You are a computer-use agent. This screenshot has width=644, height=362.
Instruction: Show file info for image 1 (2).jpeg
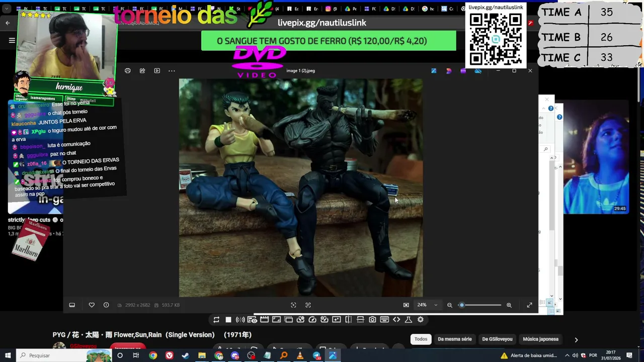(106, 305)
